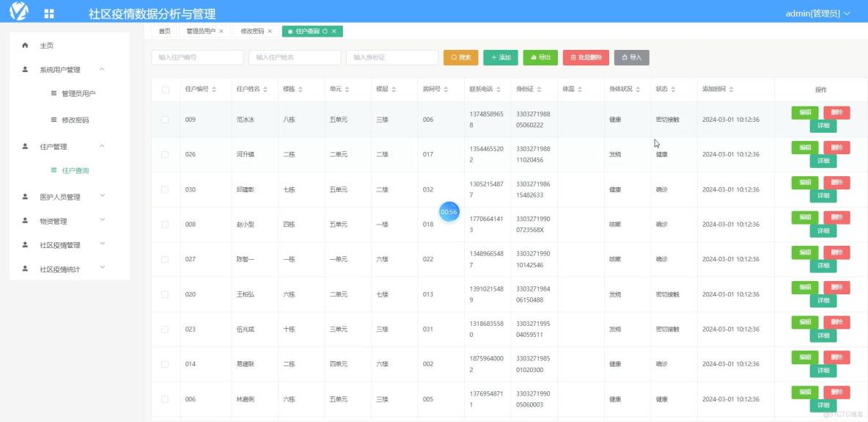
Task: Sort by 状态 column arrows
Action: coord(673,90)
